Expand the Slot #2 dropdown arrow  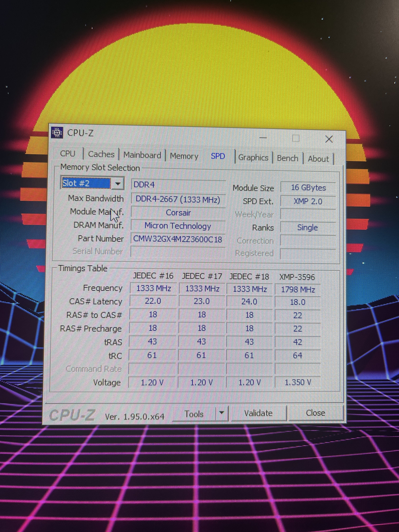[118, 184]
